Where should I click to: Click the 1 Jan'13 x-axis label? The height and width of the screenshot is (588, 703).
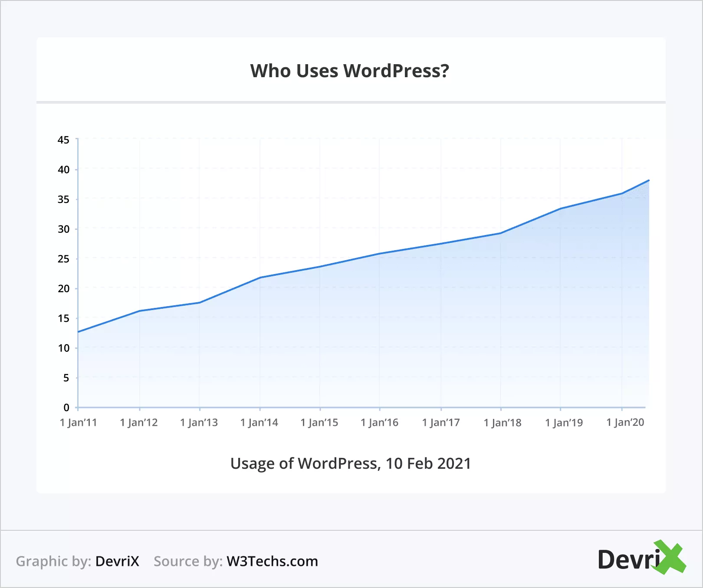point(199,423)
